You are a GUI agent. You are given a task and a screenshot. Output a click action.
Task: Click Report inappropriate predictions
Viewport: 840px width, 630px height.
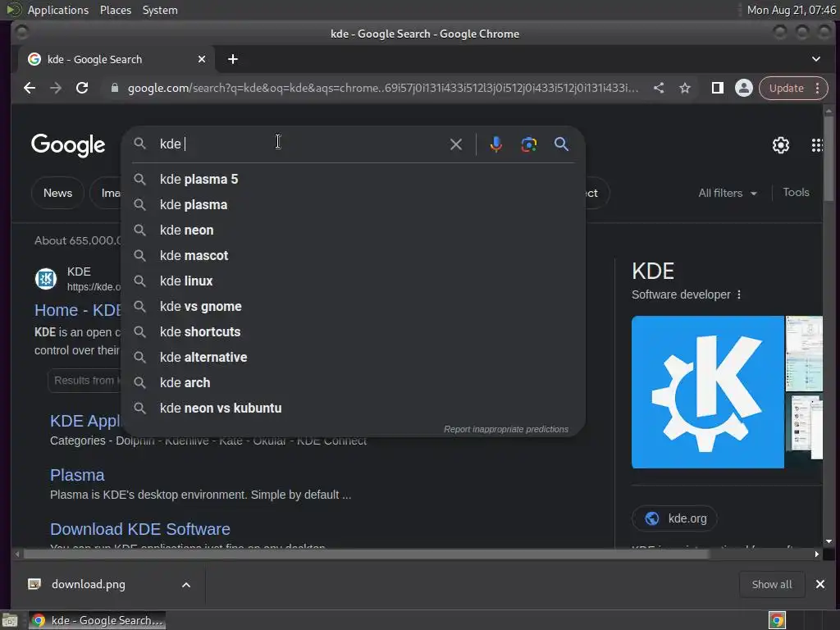pyautogui.click(x=505, y=429)
